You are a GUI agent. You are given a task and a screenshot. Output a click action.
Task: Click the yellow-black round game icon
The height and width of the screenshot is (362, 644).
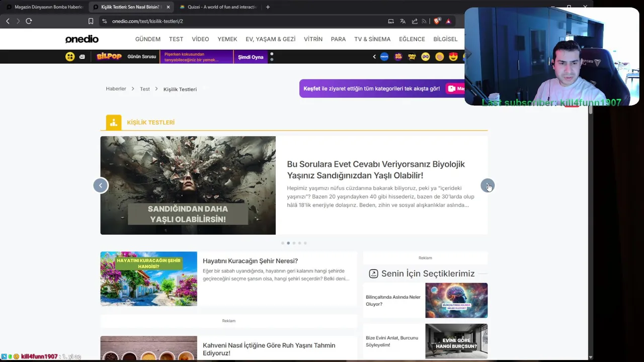pos(412,57)
